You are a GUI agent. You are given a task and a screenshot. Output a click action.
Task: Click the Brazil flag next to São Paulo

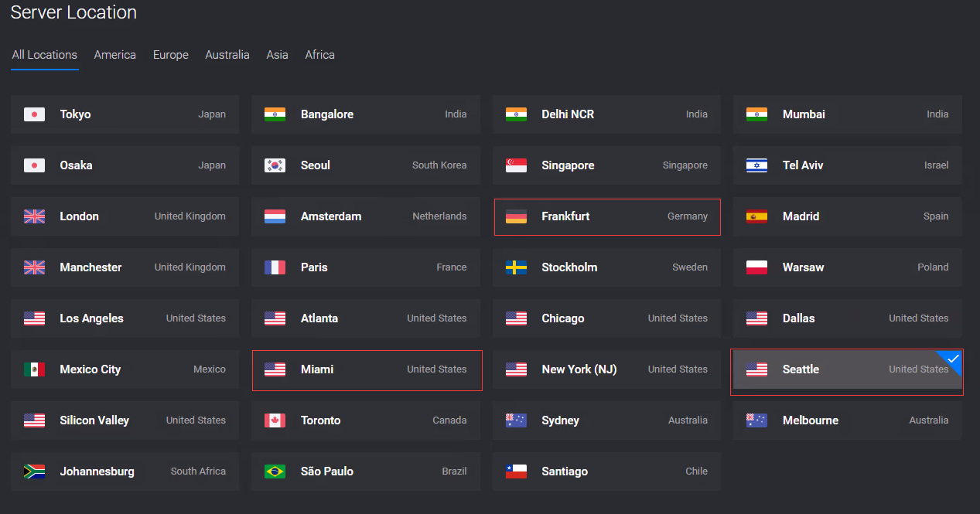(275, 471)
